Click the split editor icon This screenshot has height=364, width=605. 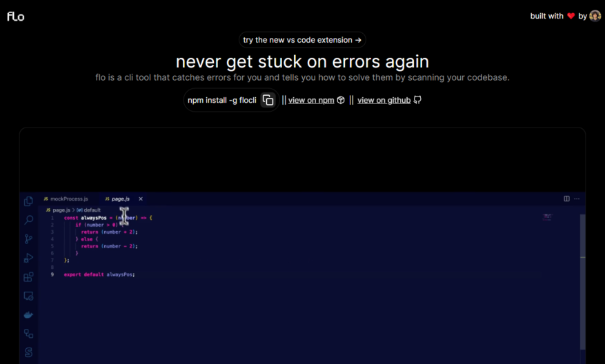[566, 199]
